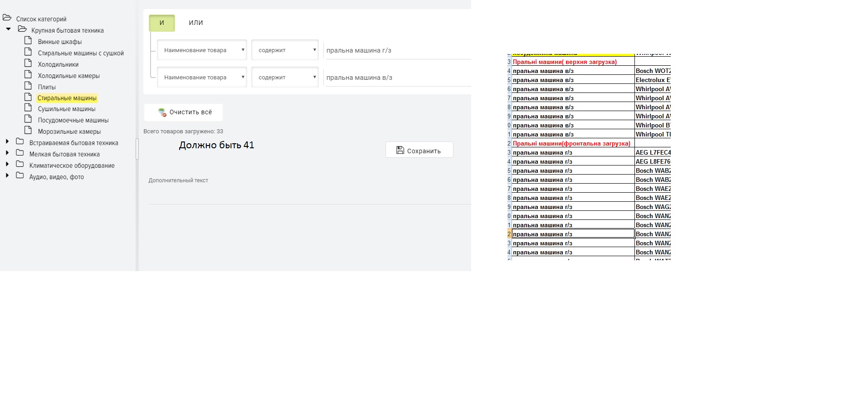Viewport: 868px width, 399px height.
Task: Click the filter value field пральна машина в/з
Action: [397, 78]
